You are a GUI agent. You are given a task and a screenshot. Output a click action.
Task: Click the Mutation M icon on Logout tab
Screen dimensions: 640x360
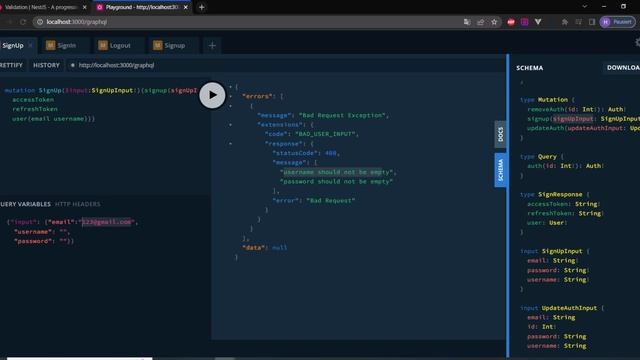coord(103,45)
